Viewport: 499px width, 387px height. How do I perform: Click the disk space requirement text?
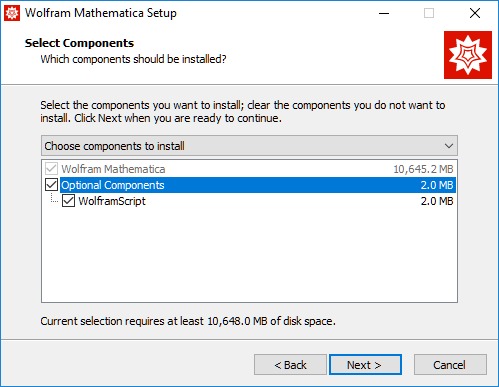[x=188, y=321]
